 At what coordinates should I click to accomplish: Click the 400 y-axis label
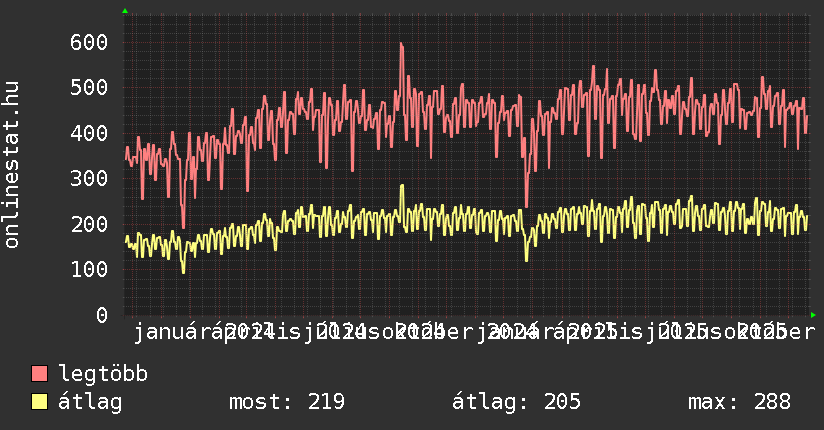coord(89,133)
